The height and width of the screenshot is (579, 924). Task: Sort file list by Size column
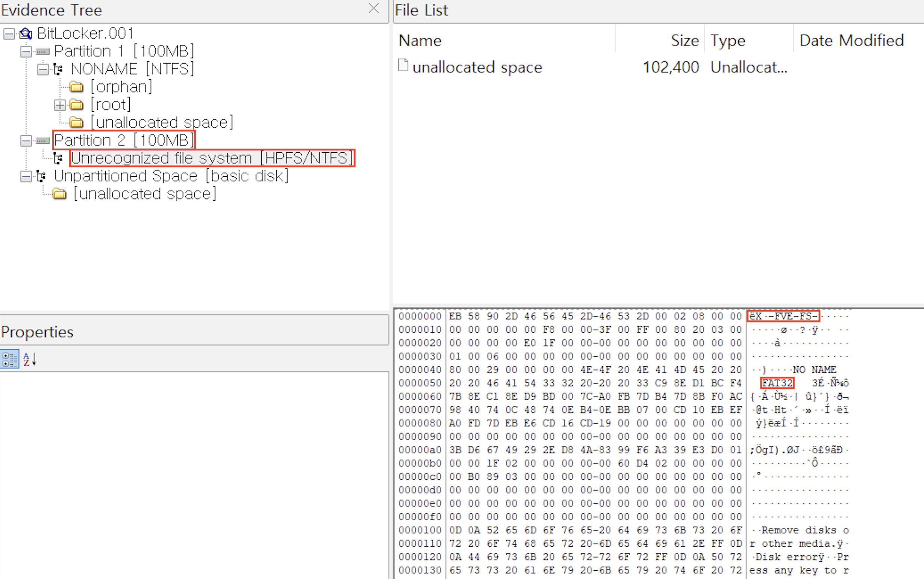click(x=685, y=41)
